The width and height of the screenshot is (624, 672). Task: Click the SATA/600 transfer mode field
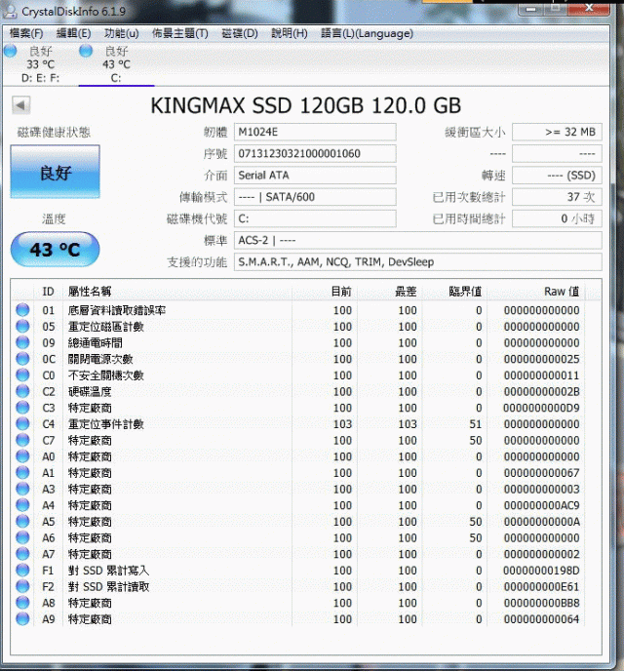pos(315,197)
